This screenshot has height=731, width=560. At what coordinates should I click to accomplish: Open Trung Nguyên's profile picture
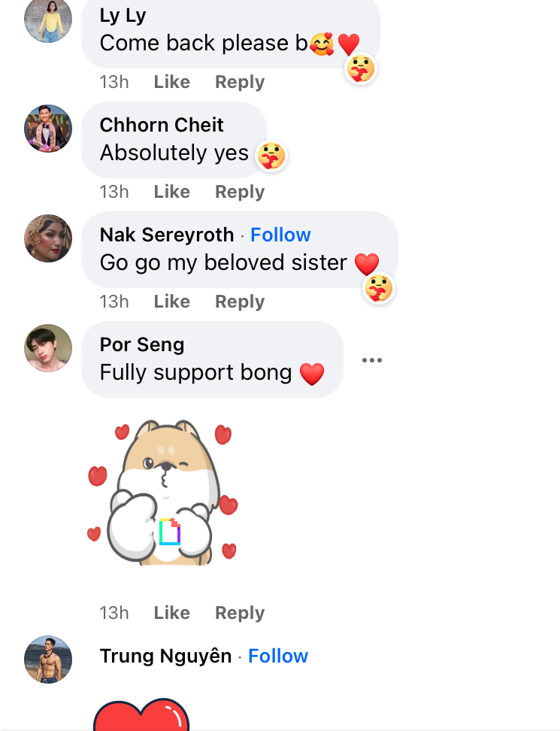(48, 660)
